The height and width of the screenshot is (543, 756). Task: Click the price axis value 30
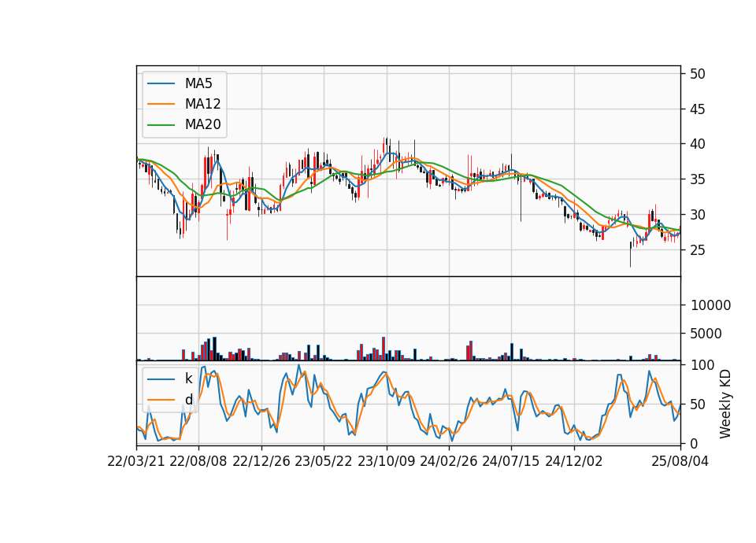point(698,215)
